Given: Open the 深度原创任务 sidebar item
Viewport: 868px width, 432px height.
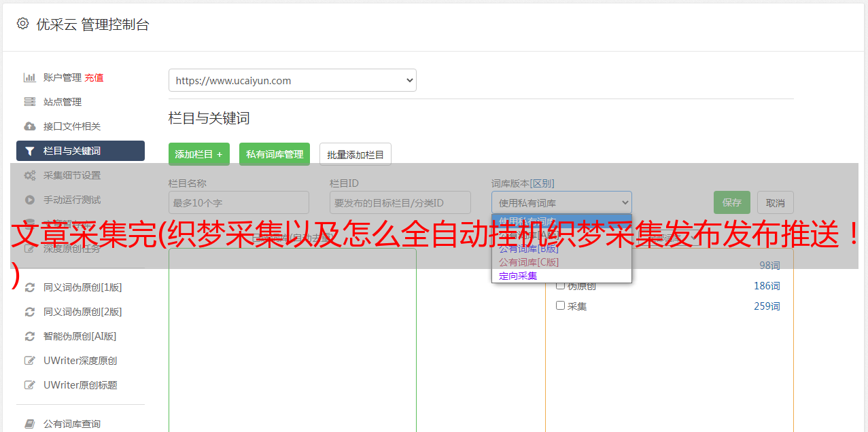Looking at the screenshot, I should pyautogui.click(x=80, y=249).
